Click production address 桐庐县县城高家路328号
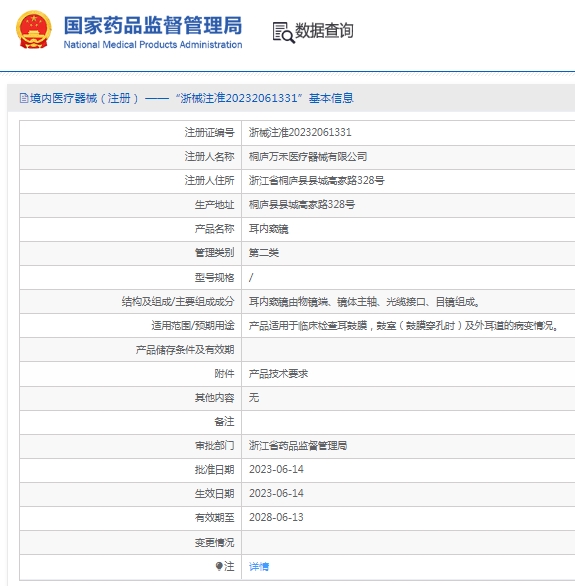The image size is (575, 586). (x=302, y=204)
